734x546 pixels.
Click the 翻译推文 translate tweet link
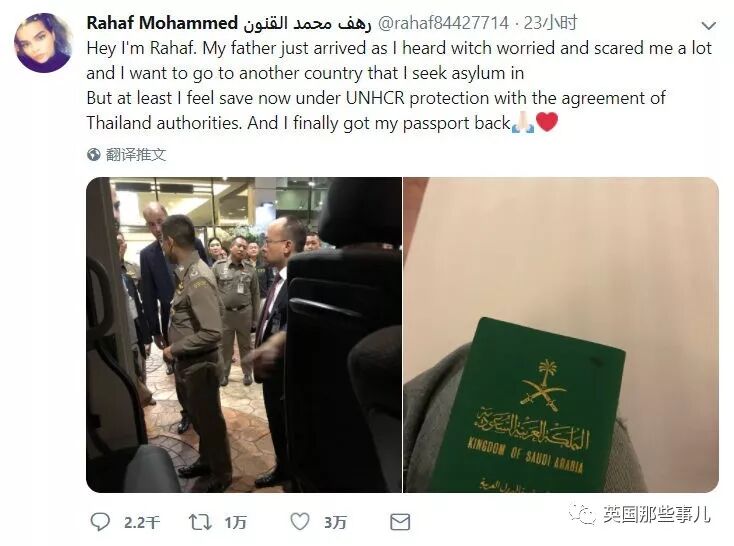tap(136, 155)
